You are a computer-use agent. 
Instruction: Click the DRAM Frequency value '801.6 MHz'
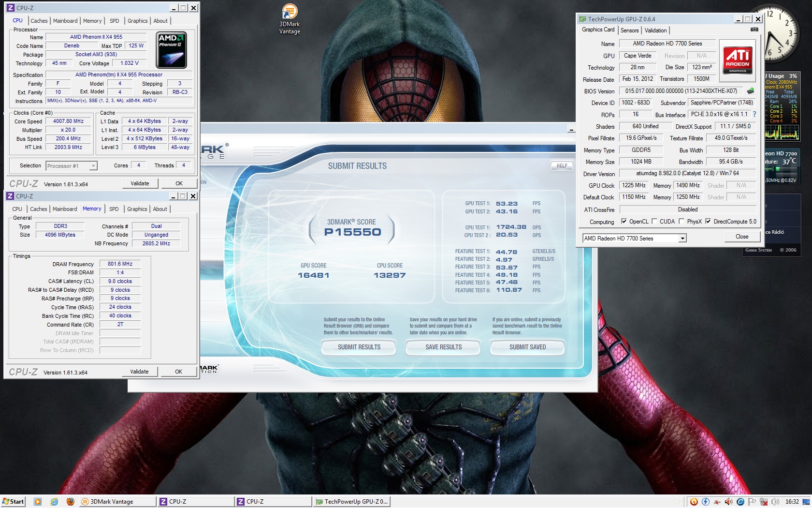coord(120,264)
